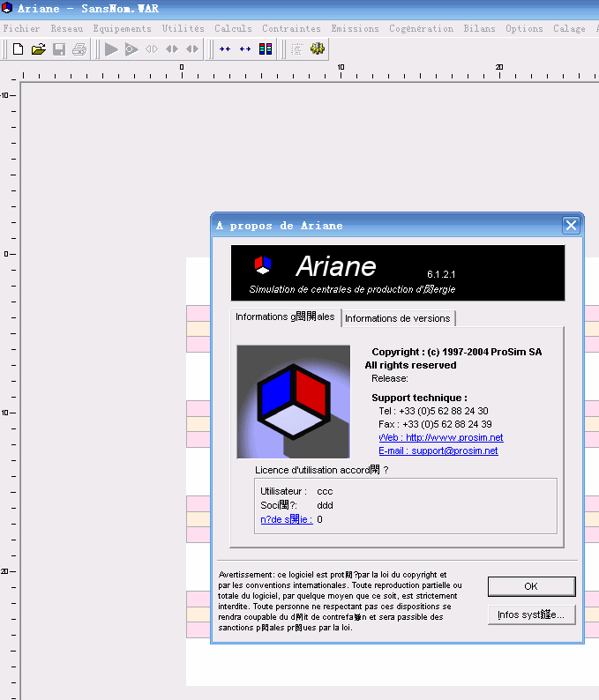Click the Tel support phone number
599x700 pixels.
[x=433, y=411]
